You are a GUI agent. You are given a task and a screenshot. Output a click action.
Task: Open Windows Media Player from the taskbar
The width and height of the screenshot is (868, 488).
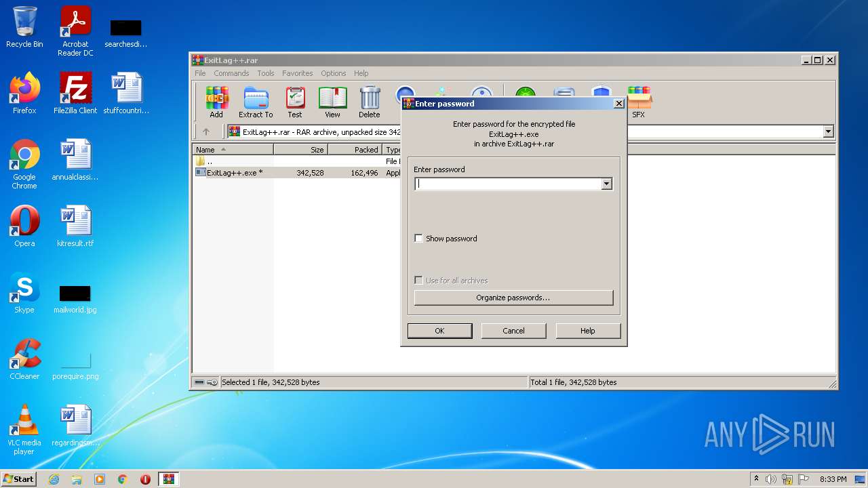tap(100, 479)
